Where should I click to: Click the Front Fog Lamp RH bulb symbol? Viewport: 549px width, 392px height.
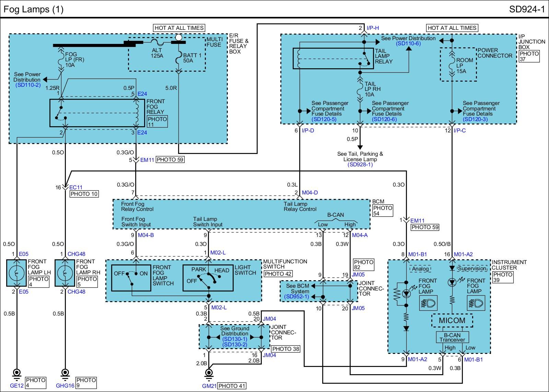click(x=65, y=273)
